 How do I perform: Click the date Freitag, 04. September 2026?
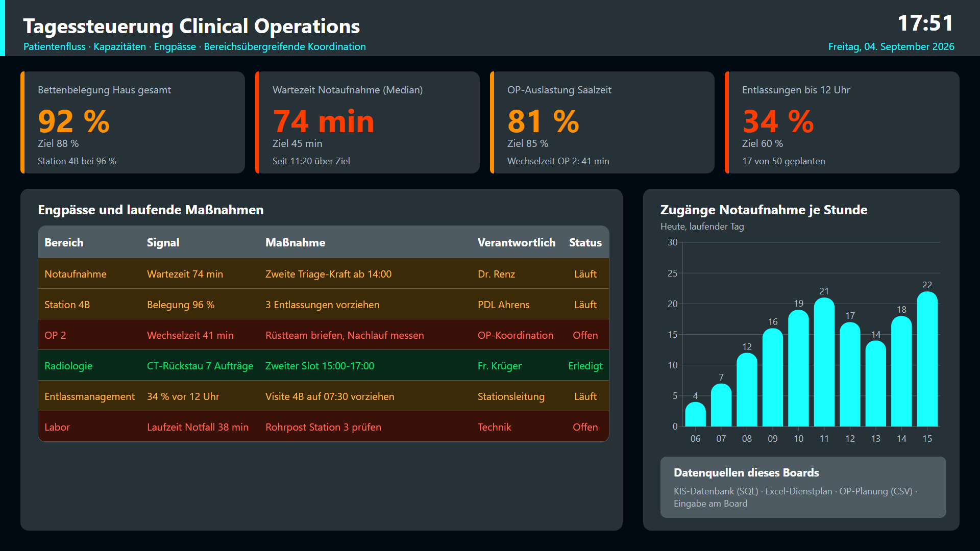(x=891, y=46)
